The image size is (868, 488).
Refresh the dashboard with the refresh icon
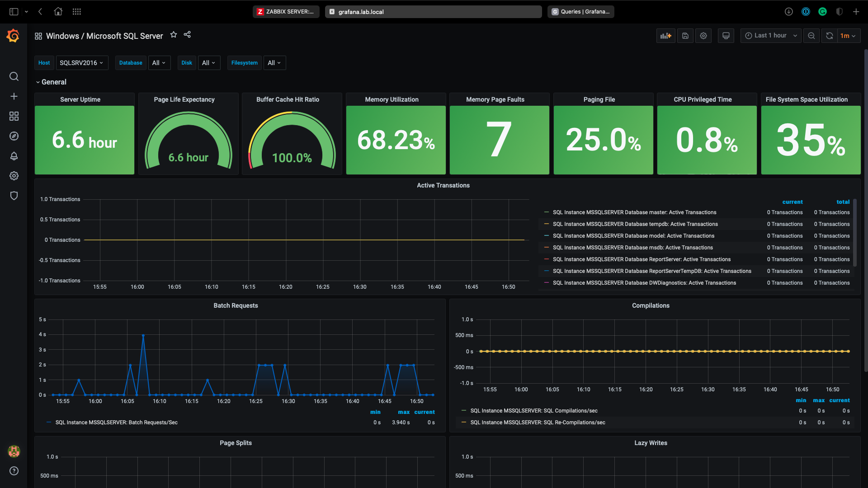pyautogui.click(x=829, y=36)
